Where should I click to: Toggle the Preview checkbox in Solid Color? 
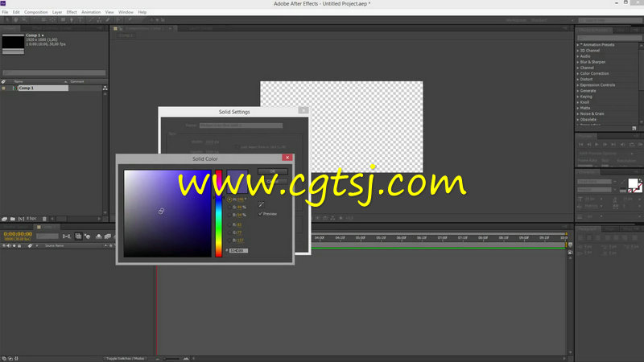[260, 214]
